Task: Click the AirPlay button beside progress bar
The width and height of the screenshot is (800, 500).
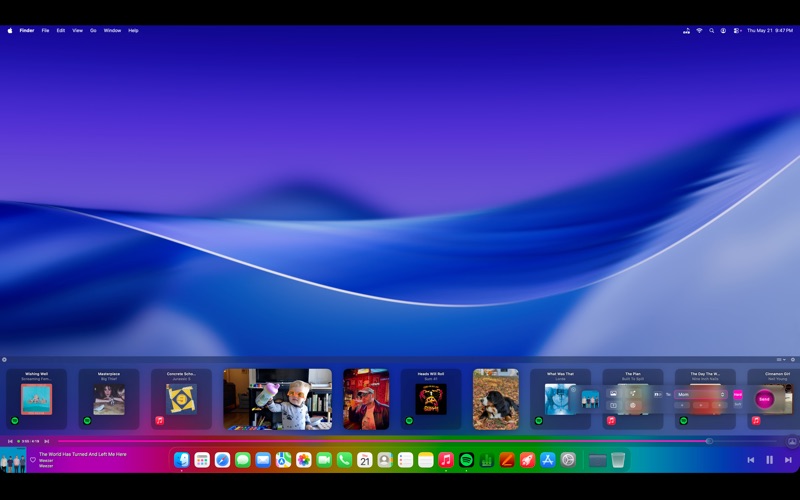Action: [792, 441]
